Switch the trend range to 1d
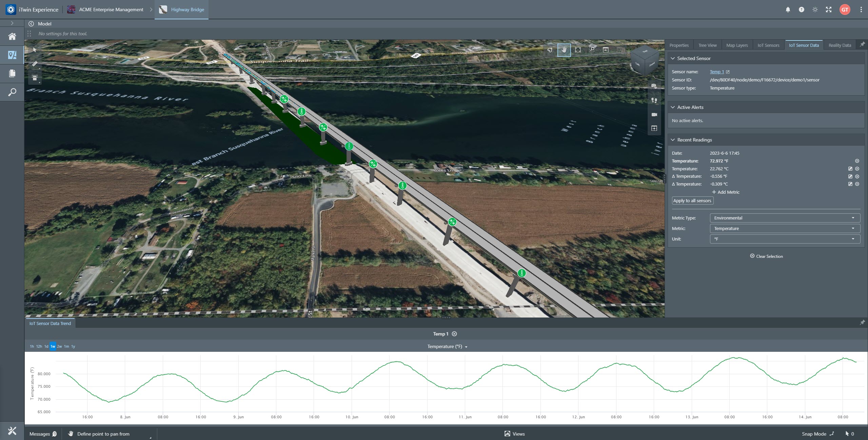The image size is (868, 440). pos(46,346)
